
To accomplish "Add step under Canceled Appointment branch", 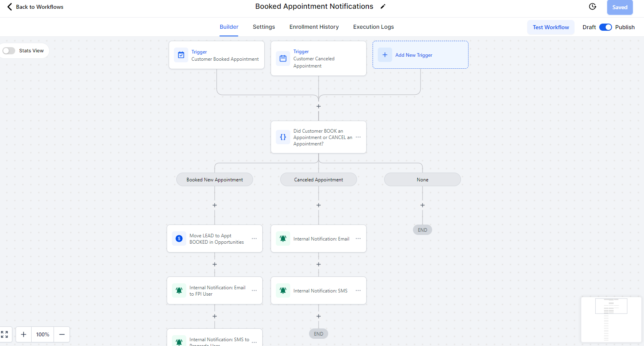I will pos(319,205).
